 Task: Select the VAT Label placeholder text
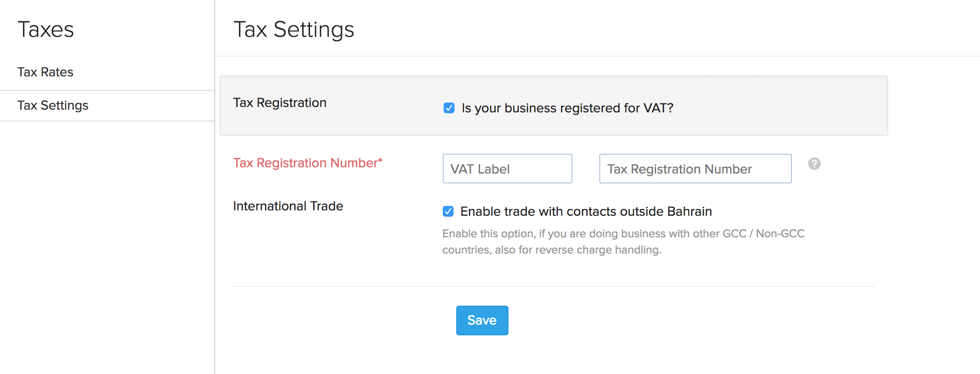[x=478, y=169]
